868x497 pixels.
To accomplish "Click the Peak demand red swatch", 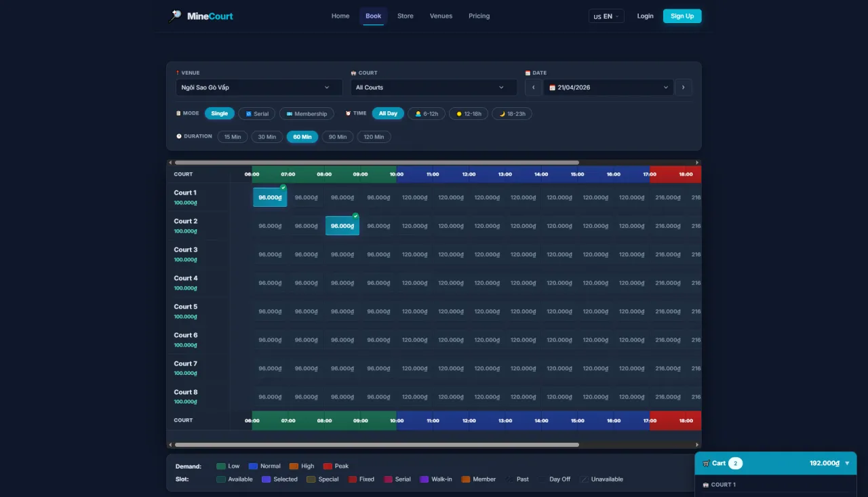I will (x=328, y=466).
